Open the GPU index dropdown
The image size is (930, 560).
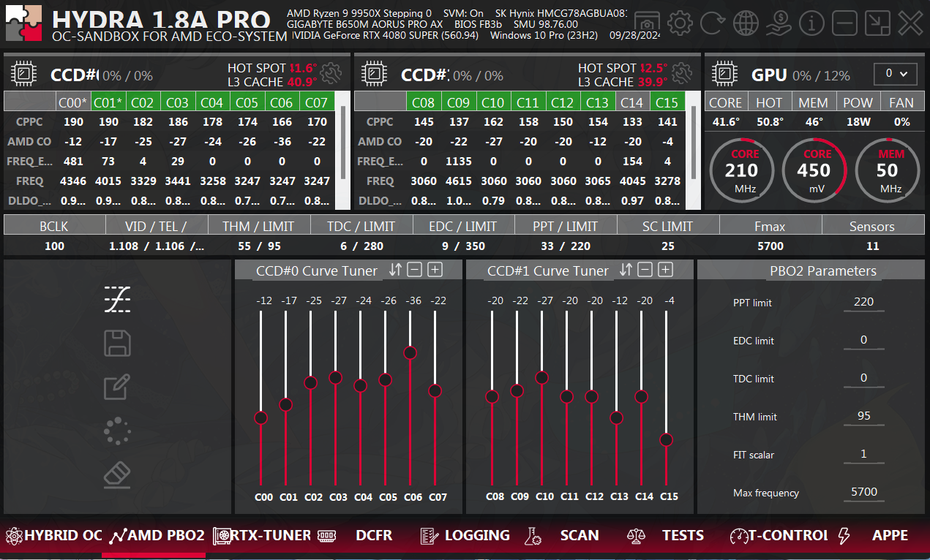(896, 74)
